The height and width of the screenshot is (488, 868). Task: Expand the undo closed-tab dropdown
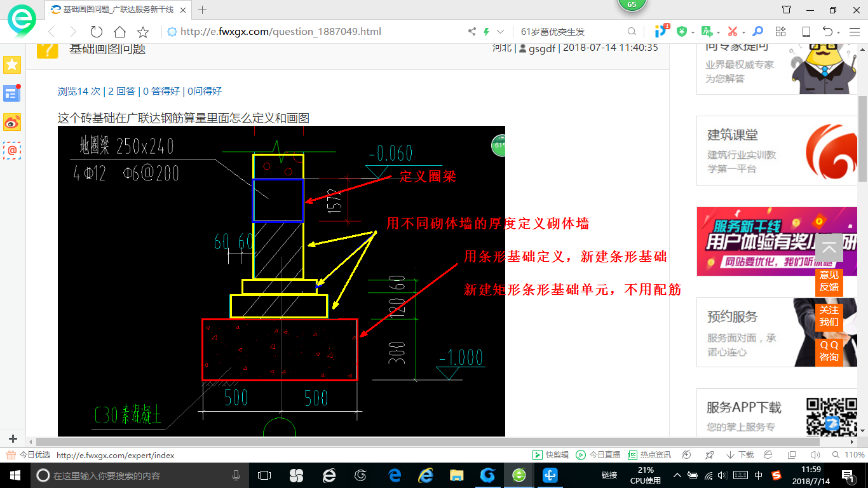point(839,32)
